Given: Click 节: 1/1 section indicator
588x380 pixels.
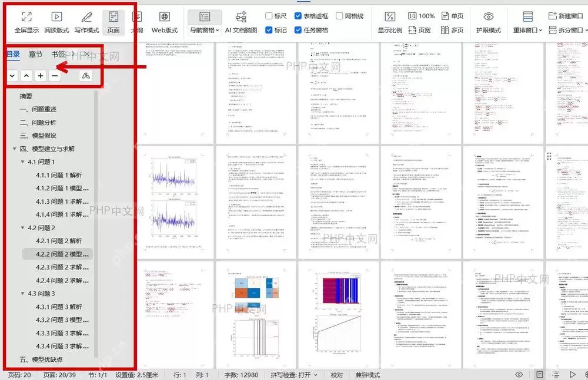Looking at the screenshot, I should pos(98,375).
